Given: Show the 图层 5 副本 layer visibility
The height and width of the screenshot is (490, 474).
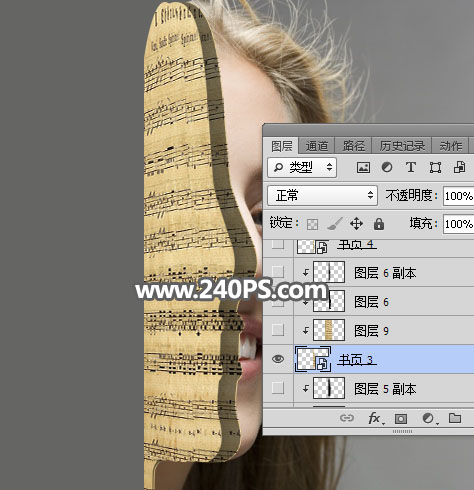Looking at the screenshot, I should [278, 388].
